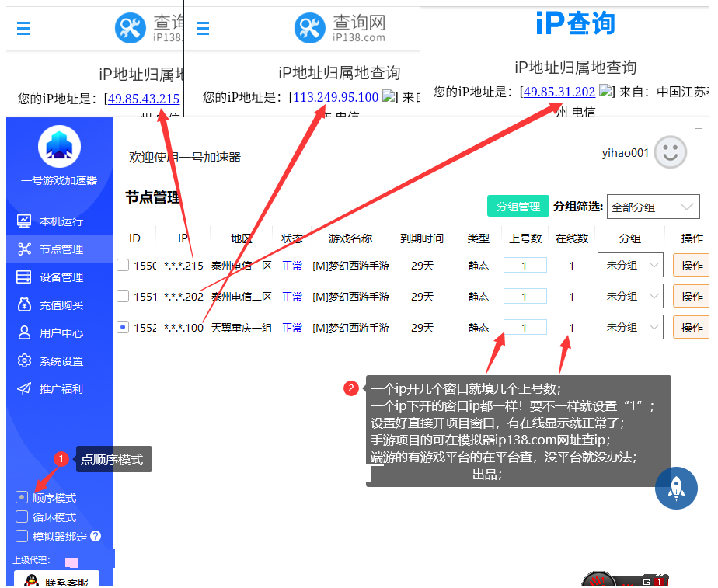Click username yihao001

coord(625,153)
